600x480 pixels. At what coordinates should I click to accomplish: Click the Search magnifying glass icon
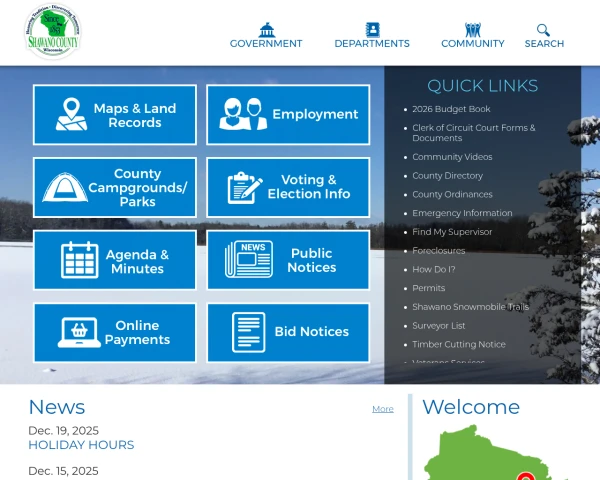543,30
